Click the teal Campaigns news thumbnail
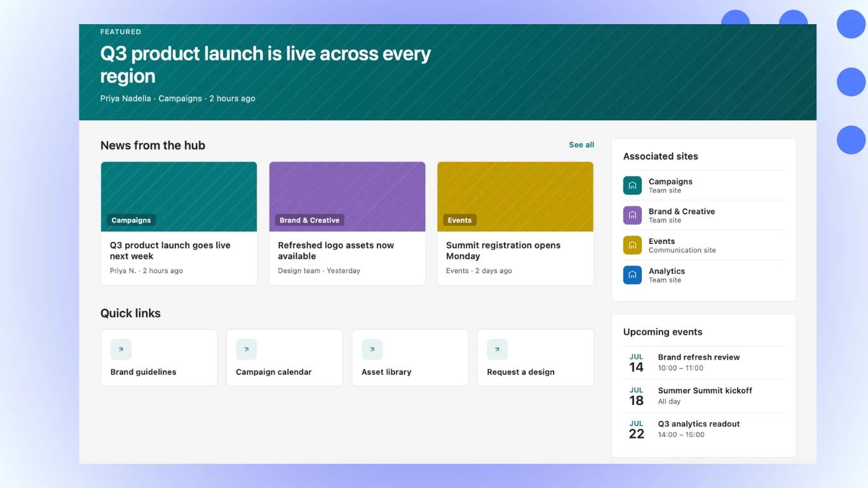 (179, 196)
